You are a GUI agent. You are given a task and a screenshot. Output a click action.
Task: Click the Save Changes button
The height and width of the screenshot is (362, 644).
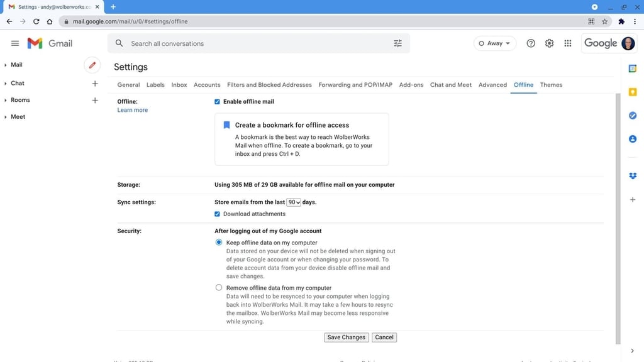click(347, 337)
